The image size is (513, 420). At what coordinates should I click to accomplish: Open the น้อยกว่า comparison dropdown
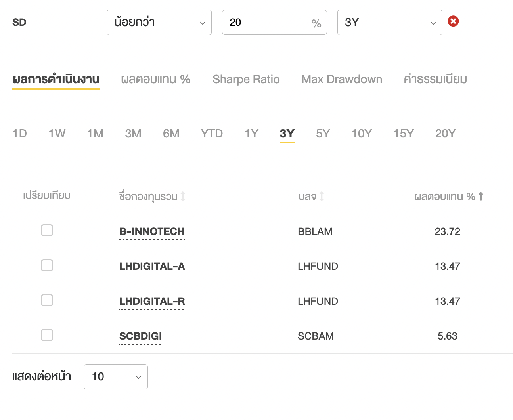[159, 22]
